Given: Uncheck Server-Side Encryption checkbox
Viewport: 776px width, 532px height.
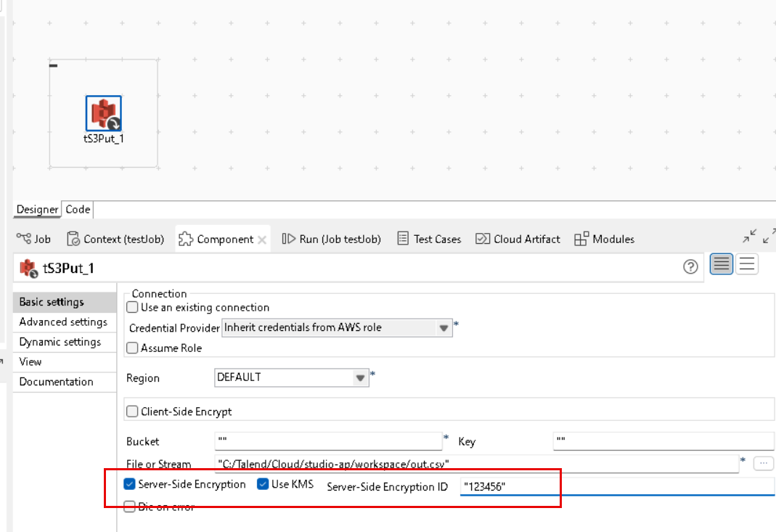Looking at the screenshot, I should tap(129, 484).
